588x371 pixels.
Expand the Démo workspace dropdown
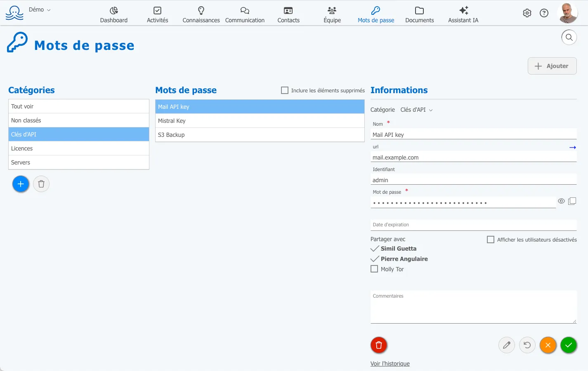40,9
